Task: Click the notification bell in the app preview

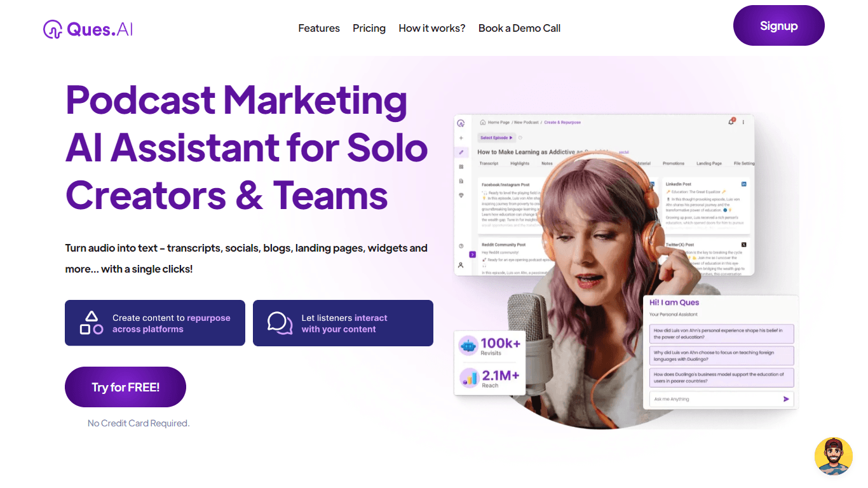Action: click(x=731, y=122)
